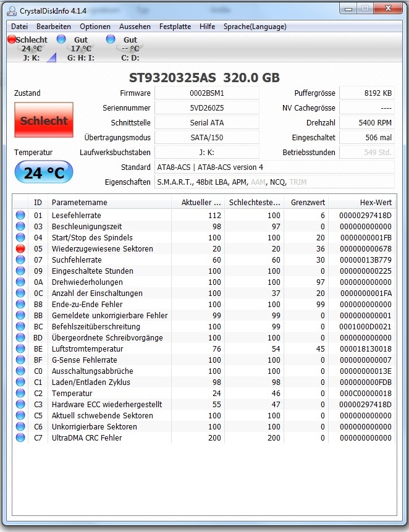Click the serial number field 5VD260Z5
Screen dimensions: 409x532
(x=207, y=108)
